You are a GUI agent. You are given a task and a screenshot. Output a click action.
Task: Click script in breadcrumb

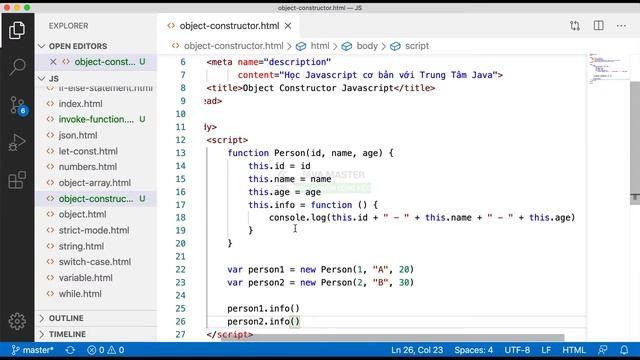(417, 46)
